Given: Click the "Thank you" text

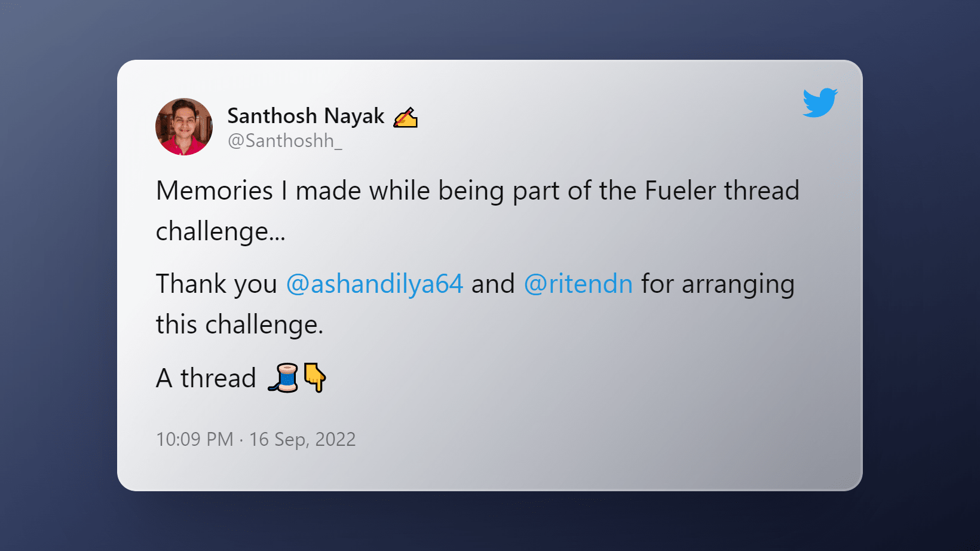Looking at the screenshot, I should pyautogui.click(x=216, y=284).
